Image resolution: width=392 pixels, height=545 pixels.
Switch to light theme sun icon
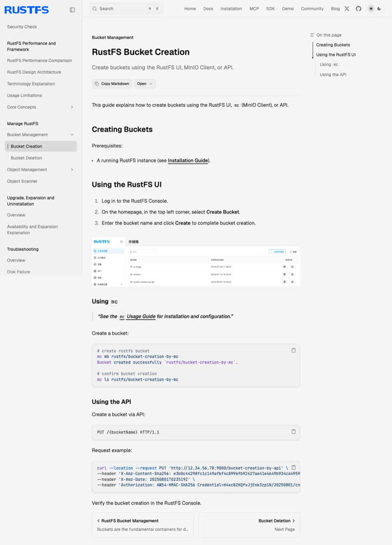pos(371,9)
